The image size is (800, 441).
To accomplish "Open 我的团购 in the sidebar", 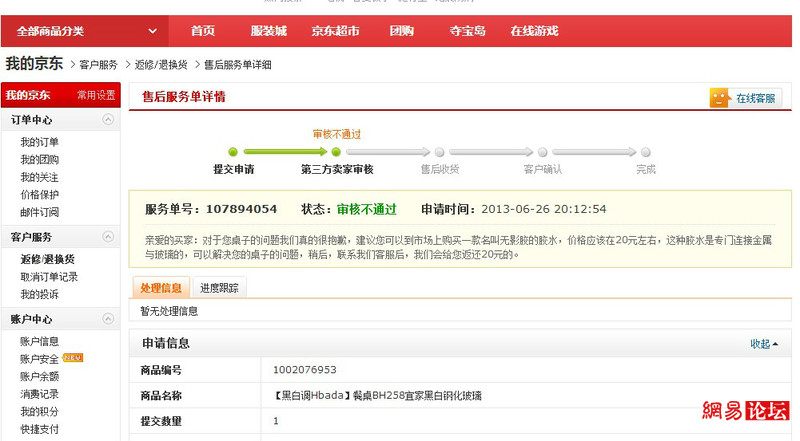I will click(x=39, y=160).
